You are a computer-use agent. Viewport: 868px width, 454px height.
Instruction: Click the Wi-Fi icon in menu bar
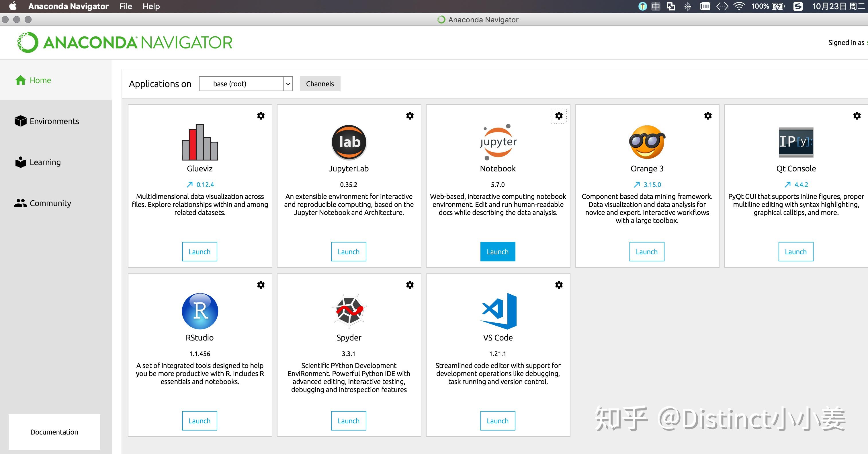pos(739,6)
